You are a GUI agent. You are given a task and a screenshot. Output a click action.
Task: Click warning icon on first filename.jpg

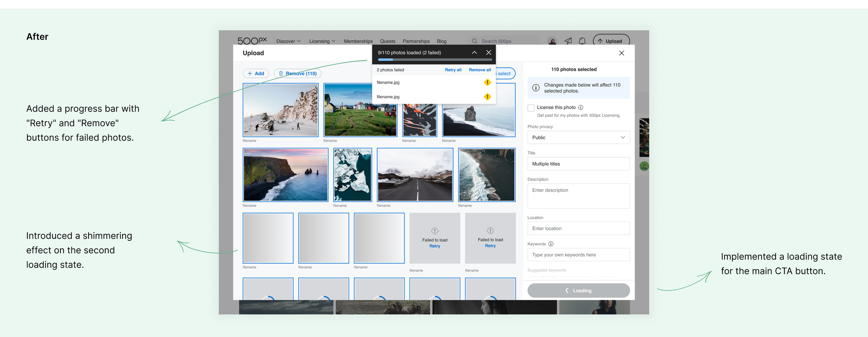[x=487, y=82]
